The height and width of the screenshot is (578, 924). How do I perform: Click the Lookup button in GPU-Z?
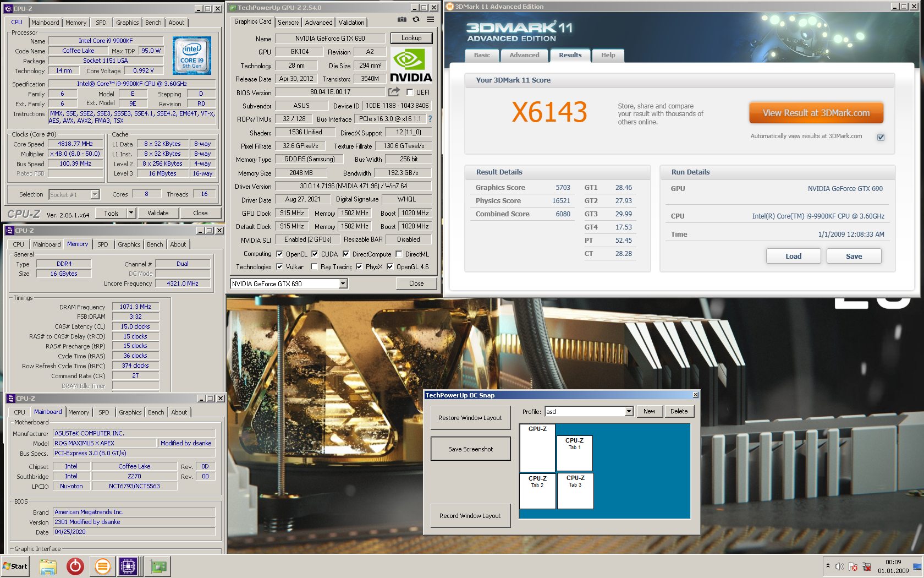click(411, 38)
